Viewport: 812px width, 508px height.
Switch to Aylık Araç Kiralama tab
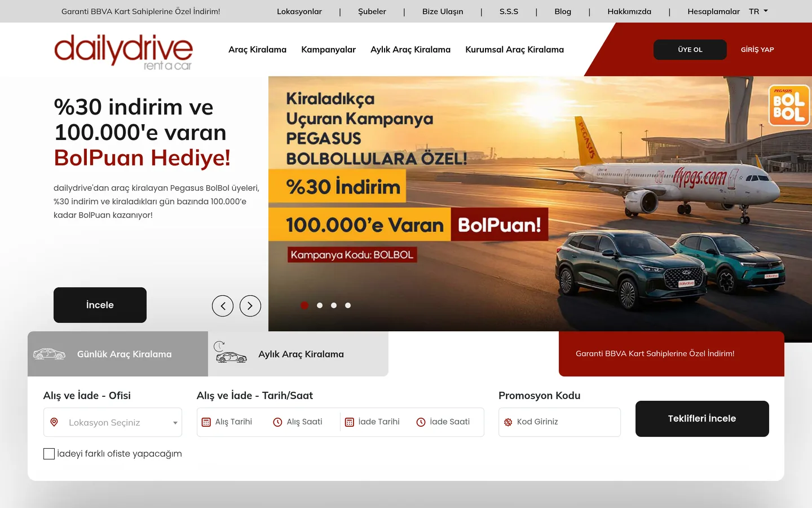[298, 354]
